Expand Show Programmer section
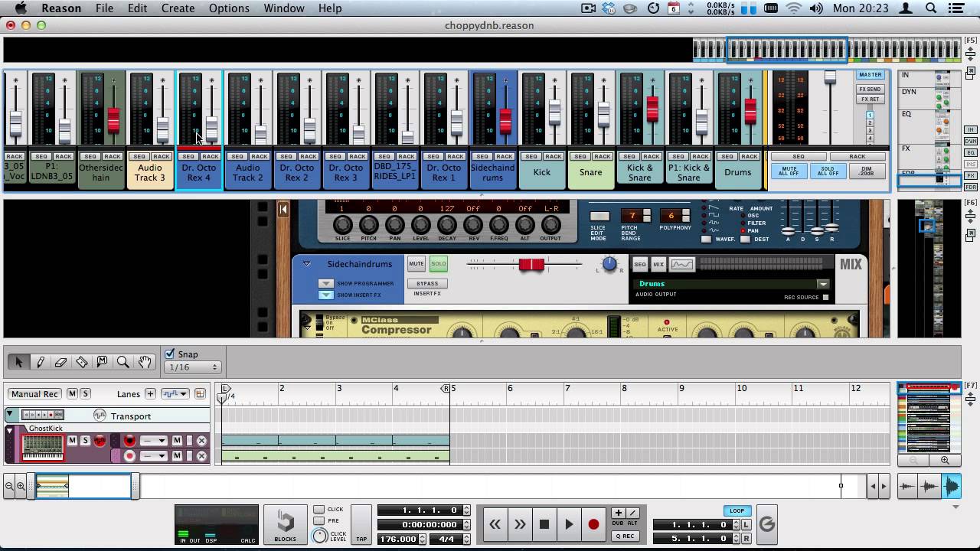The height and width of the screenshot is (551, 980). (325, 284)
